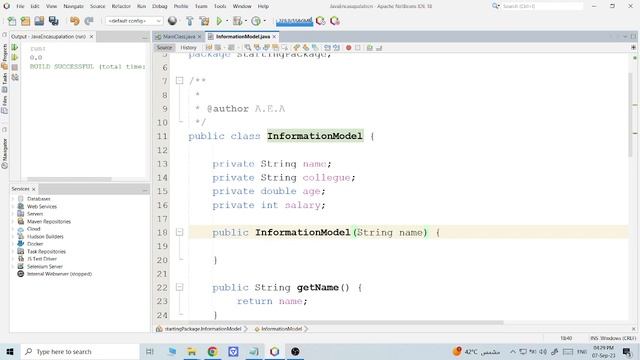Open the Debug Project dropdown arrow

[x=246, y=21]
